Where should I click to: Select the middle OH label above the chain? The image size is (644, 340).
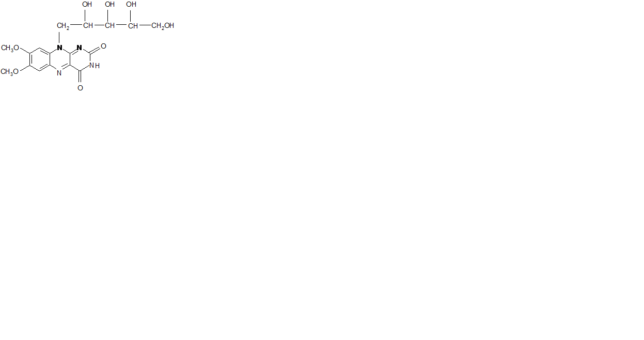tap(110, 5)
